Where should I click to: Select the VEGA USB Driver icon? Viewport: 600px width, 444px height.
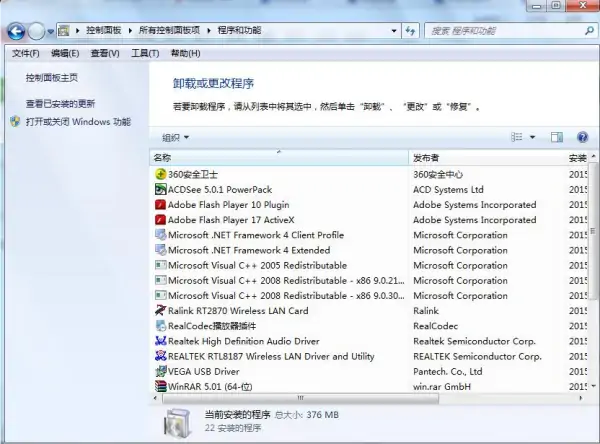coord(160,371)
